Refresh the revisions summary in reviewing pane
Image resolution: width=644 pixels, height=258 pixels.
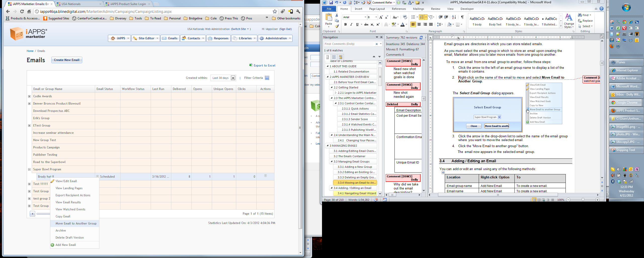(x=421, y=38)
